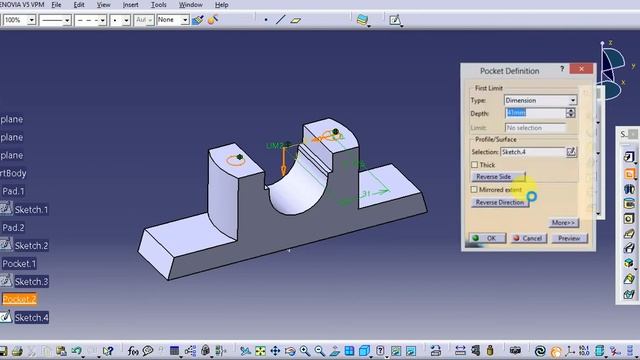Expand the Isometric View flyout arrow
The image size is (640, 360).
pos(371,357)
